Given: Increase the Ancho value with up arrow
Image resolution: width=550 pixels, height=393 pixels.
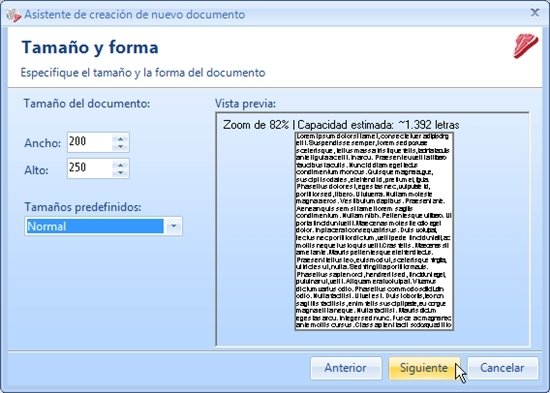Looking at the screenshot, I should (121, 139).
